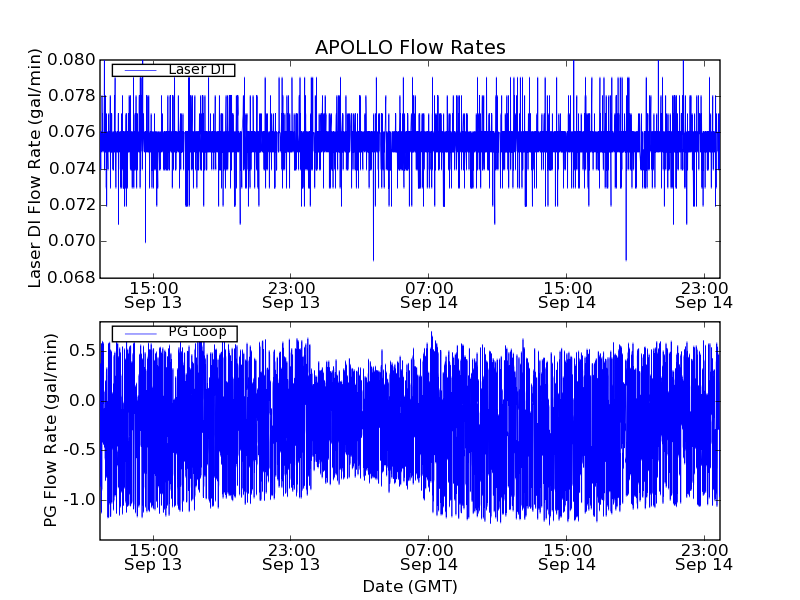Select the 15:00 Sep 14 tick under bottom plot
This screenshot has width=800, height=600.
click(567, 557)
